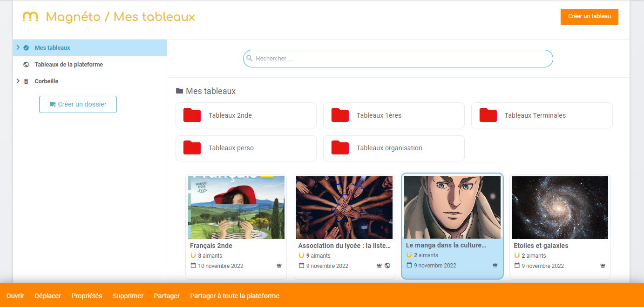Click the trash bin icon beside Corbeille
This screenshot has height=307, width=644.
click(26, 81)
